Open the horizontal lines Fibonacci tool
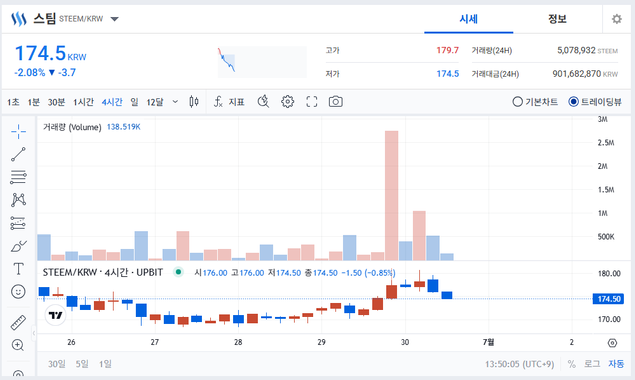The height and width of the screenshot is (380, 635). coord(18,177)
